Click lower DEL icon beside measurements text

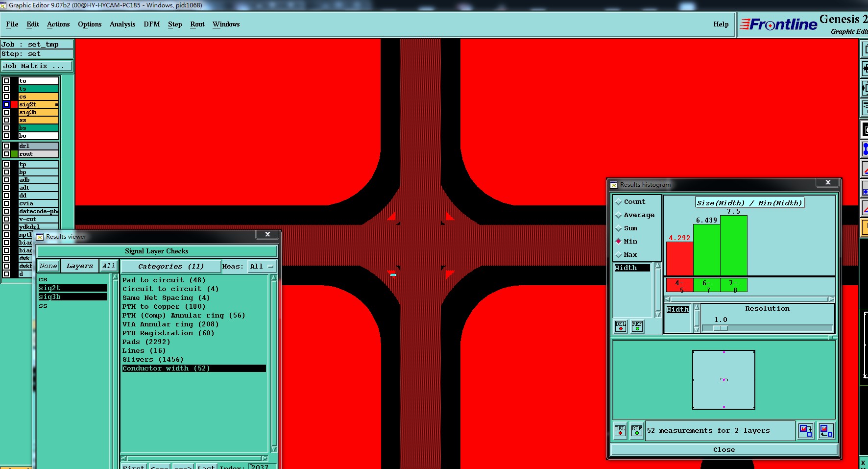point(620,431)
